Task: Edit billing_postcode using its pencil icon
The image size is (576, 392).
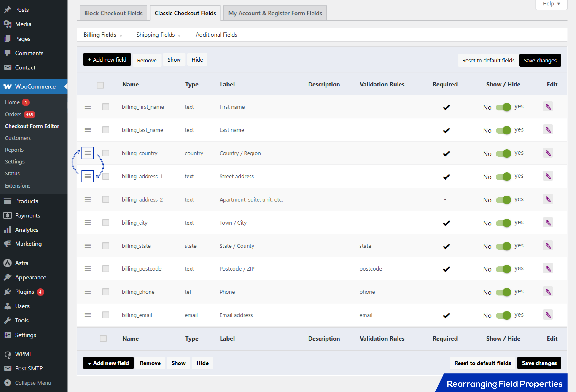Action: [x=548, y=268]
